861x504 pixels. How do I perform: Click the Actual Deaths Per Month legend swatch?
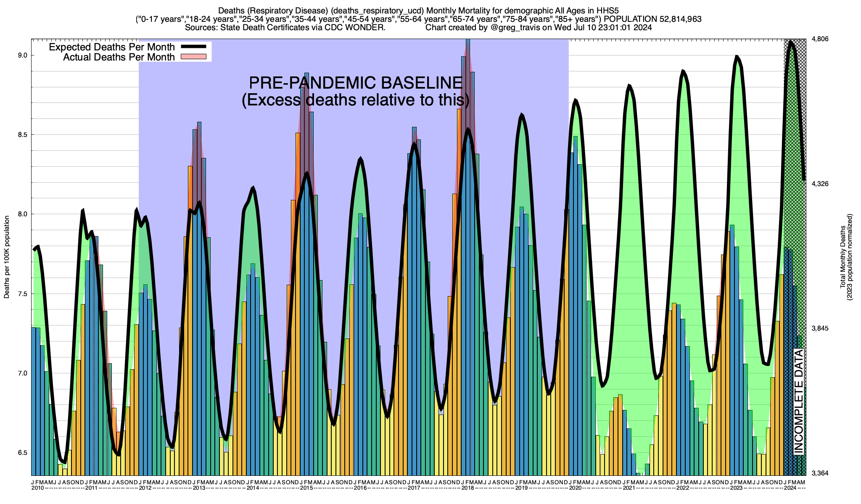pos(193,57)
